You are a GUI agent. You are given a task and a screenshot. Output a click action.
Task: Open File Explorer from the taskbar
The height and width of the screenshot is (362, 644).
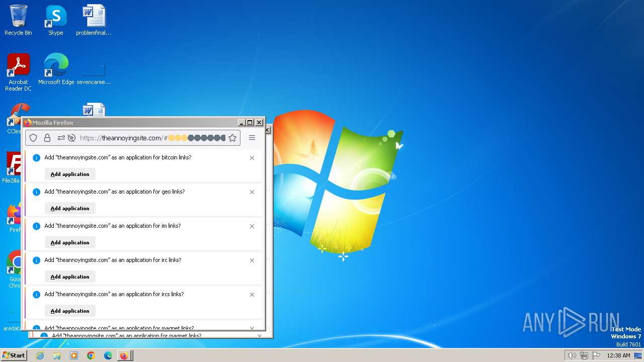(x=57, y=355)
